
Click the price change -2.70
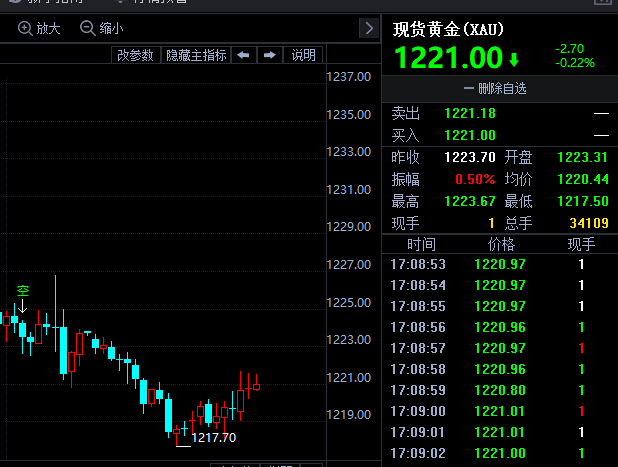(570, 49)
